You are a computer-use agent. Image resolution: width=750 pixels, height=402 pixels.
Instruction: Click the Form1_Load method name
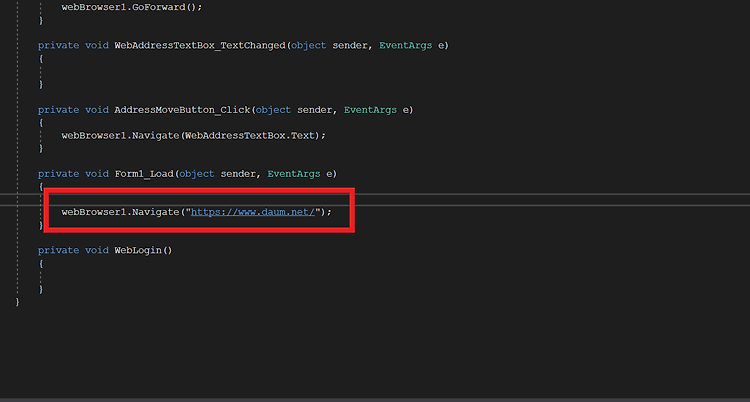[x=143, y=174]
